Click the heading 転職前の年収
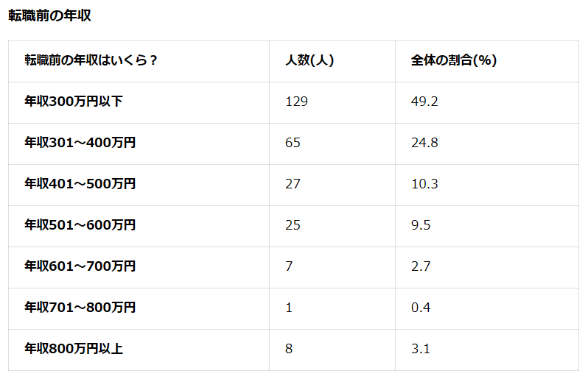 [49, 15]
